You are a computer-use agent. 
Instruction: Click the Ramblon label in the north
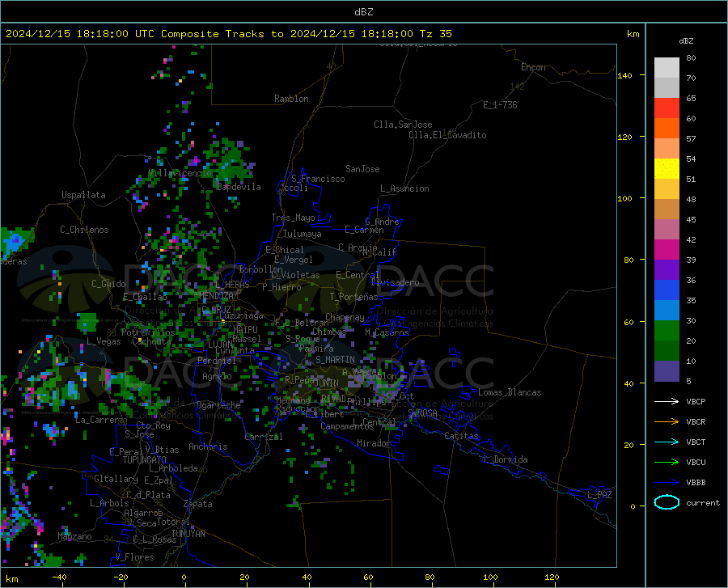click(x=291, y=99)
